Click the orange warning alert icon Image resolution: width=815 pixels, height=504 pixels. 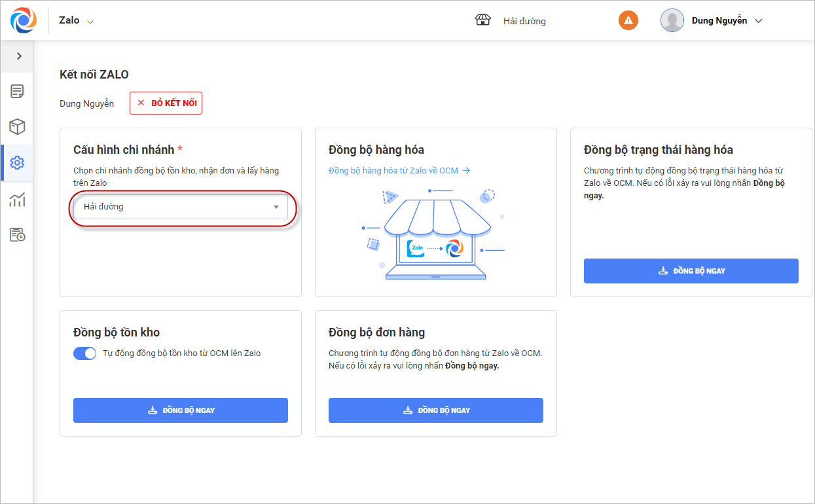coord(628,20)
